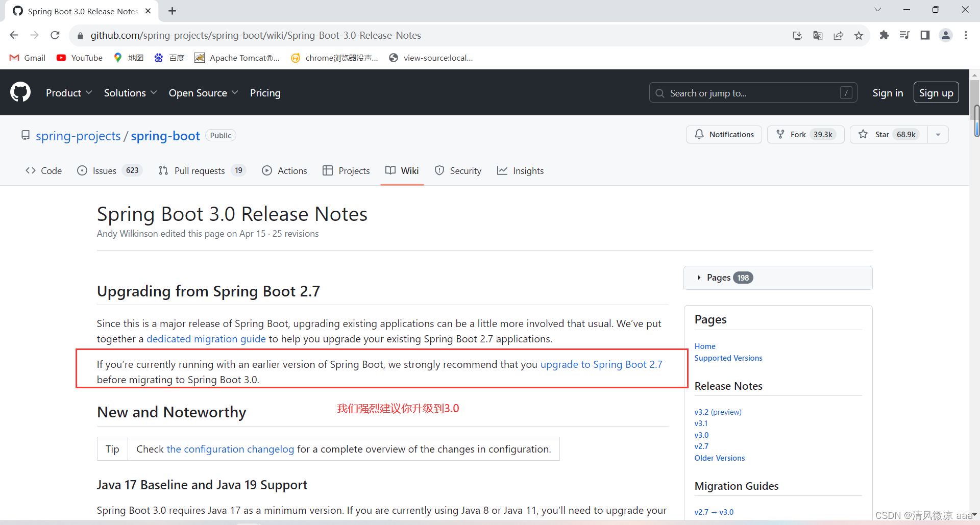Open the Home wiki page link

pos(705,346)
